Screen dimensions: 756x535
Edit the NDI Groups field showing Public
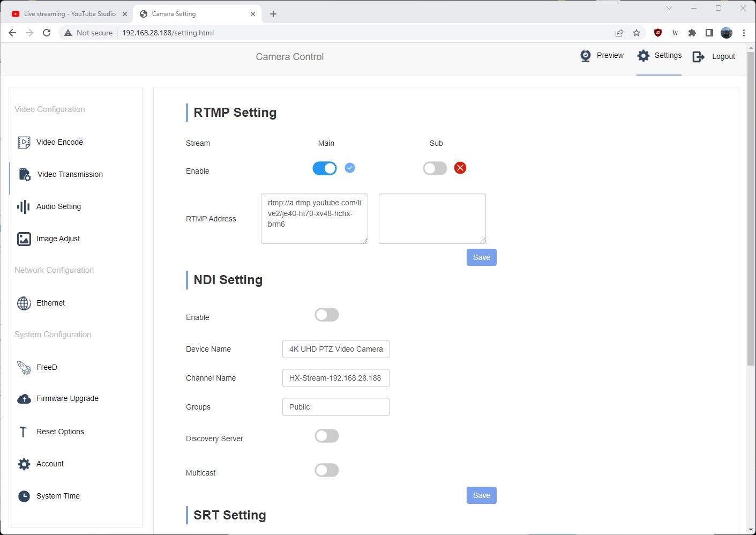tap(335, 406)
